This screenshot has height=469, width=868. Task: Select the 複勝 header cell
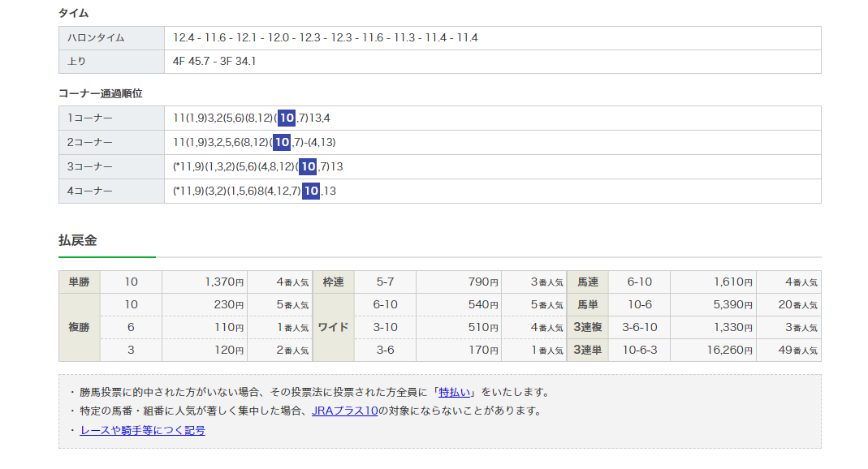(x=79, y=328)
